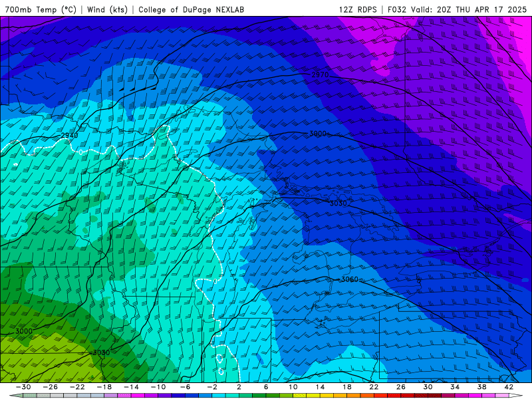Screen dimensions: 532x399
Task: Select the '12Z RDPS' model run label
Action: [x=358, y=9]
